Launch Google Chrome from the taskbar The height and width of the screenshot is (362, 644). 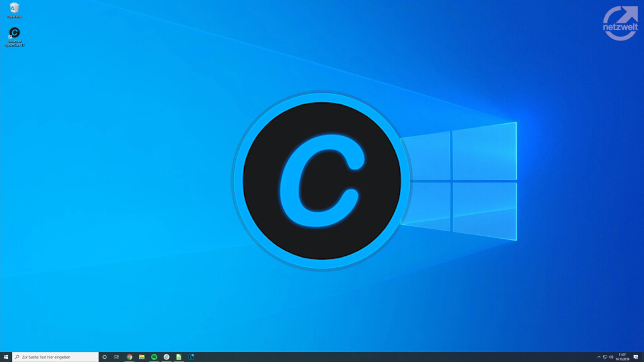[129, 357]
